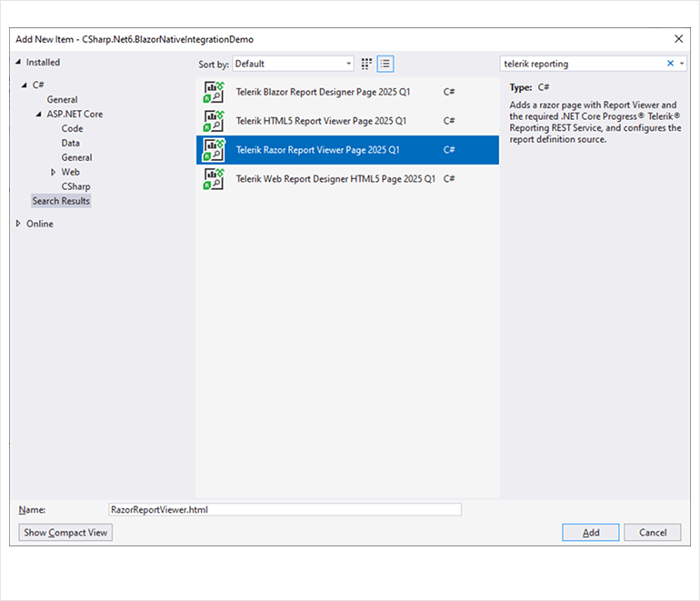Switch to small icons list view

coord(385,64)
